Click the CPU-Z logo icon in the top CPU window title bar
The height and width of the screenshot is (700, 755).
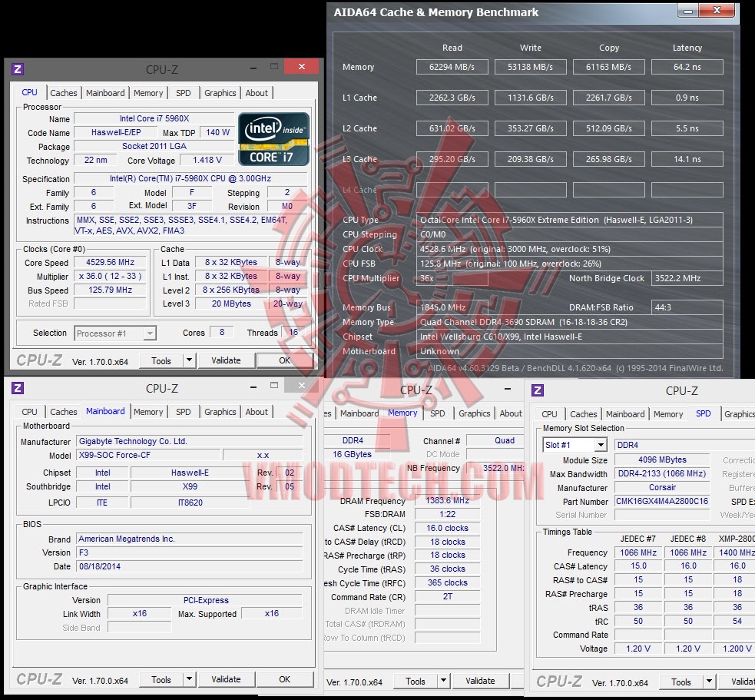[x=18, y=69]
